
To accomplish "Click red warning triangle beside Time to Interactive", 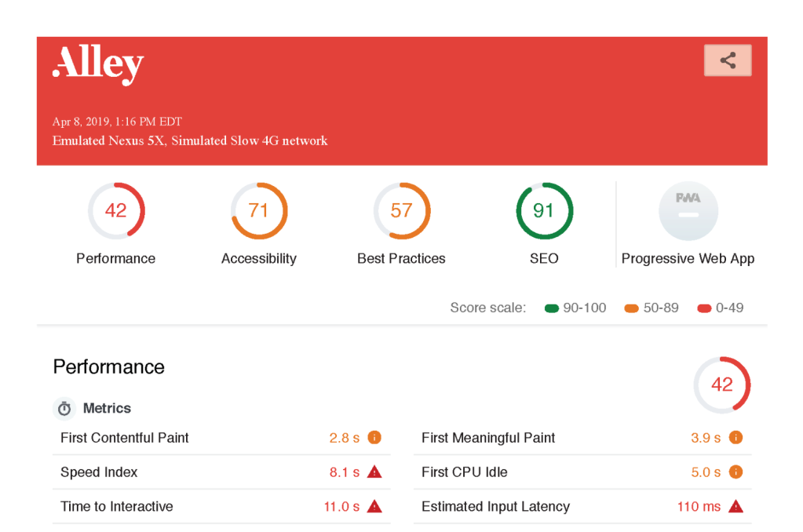I will pyautogui.click(x=375, y=506).
